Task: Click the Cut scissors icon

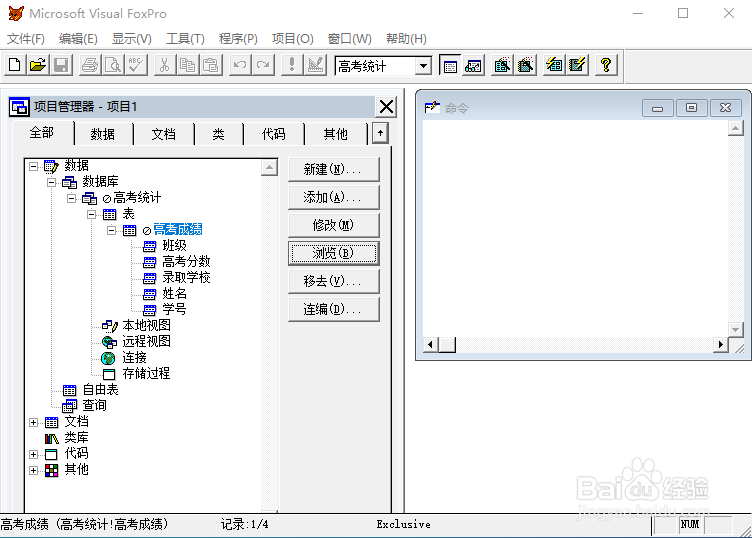Action: point(164,65)
